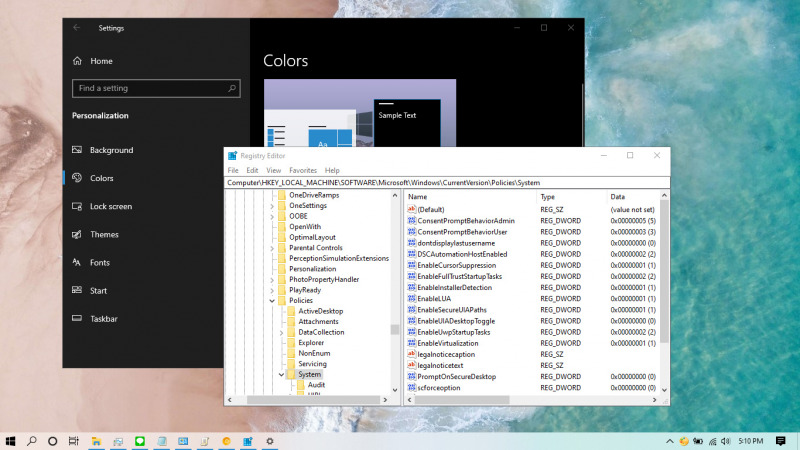The image size is (800, 450).
Task: Open the Edit menu in Registry Editor
Action: point(252,170)
